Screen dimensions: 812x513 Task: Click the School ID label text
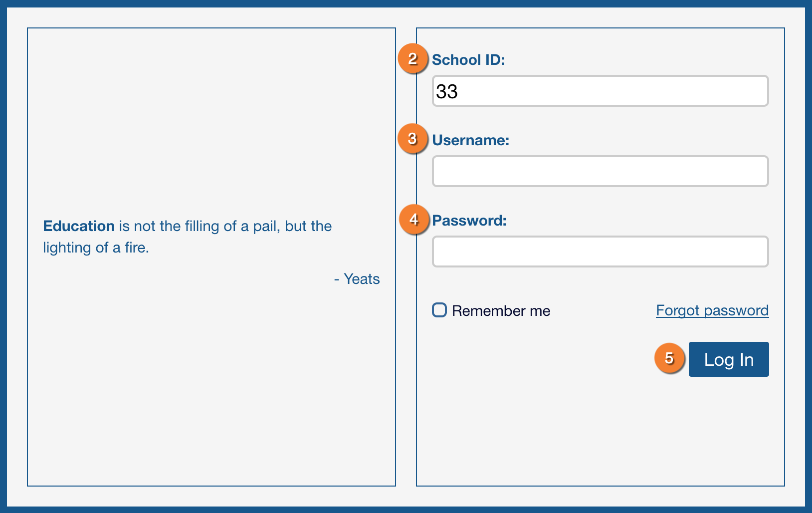(468, 60)
